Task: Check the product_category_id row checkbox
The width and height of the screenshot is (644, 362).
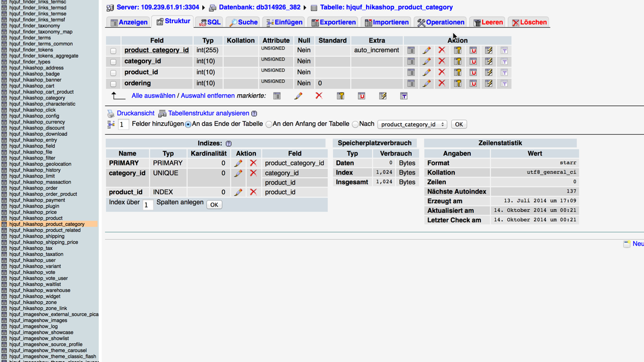Action: click(113, 51)
